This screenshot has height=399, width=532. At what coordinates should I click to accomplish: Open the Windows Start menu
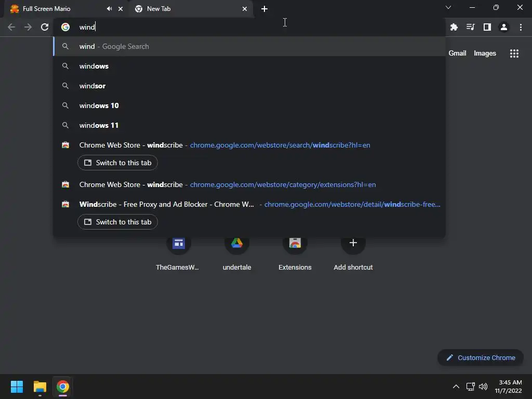17,387
